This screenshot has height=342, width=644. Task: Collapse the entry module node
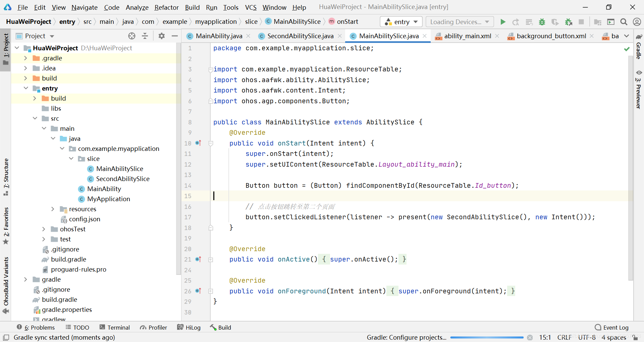tap(26, 88)
